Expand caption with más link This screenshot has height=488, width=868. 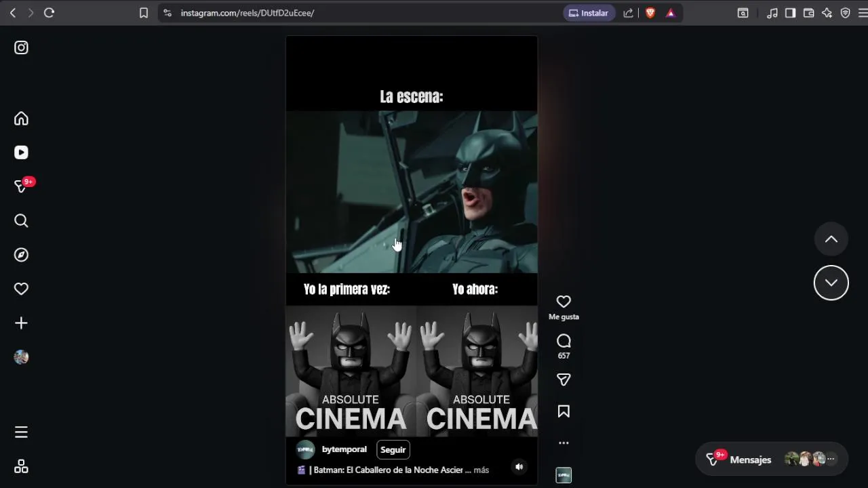point(481,470)
